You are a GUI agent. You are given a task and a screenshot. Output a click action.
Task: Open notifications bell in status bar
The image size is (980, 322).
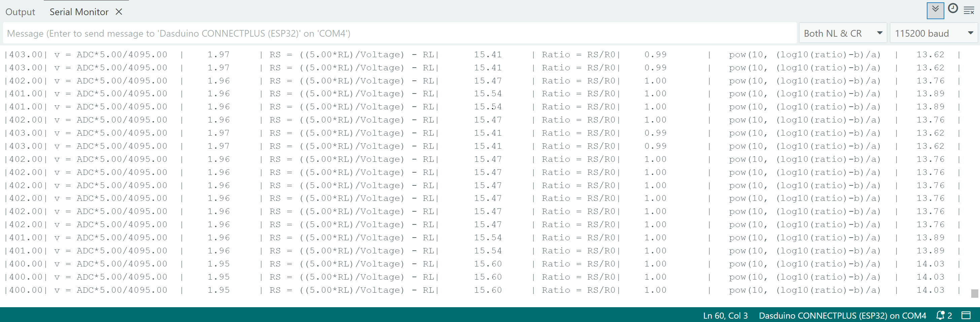[940, 315]
